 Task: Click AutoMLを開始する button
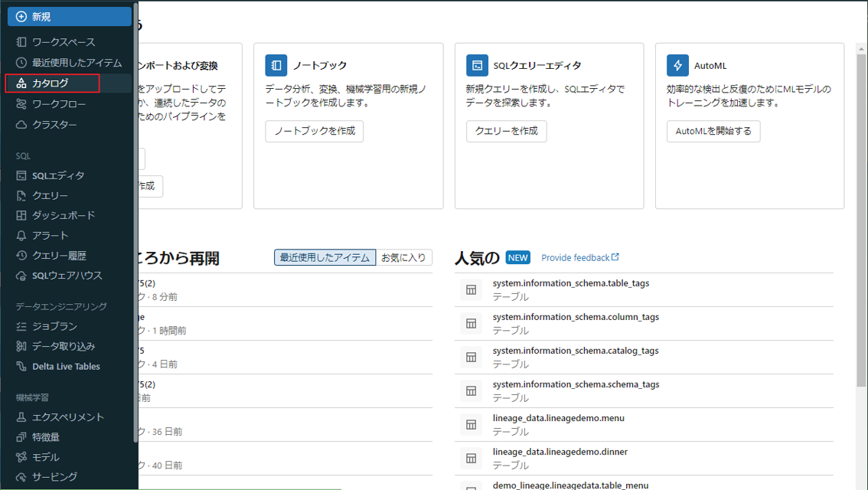713,131
